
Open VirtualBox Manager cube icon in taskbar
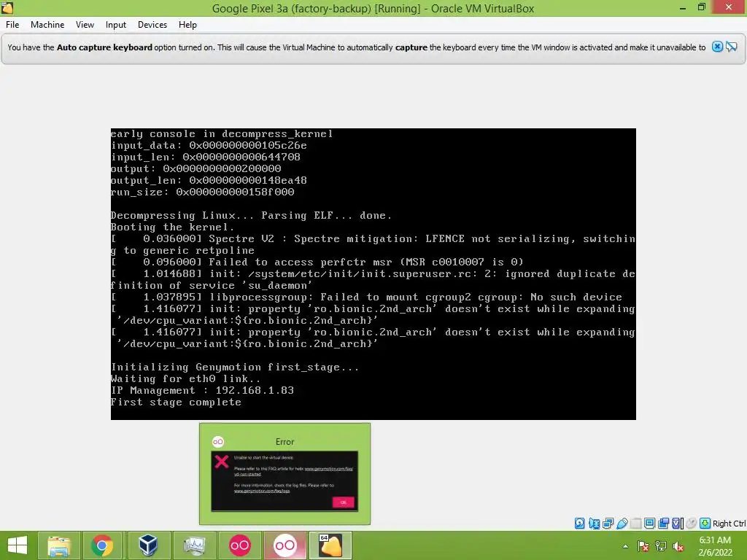pos(148,545)
